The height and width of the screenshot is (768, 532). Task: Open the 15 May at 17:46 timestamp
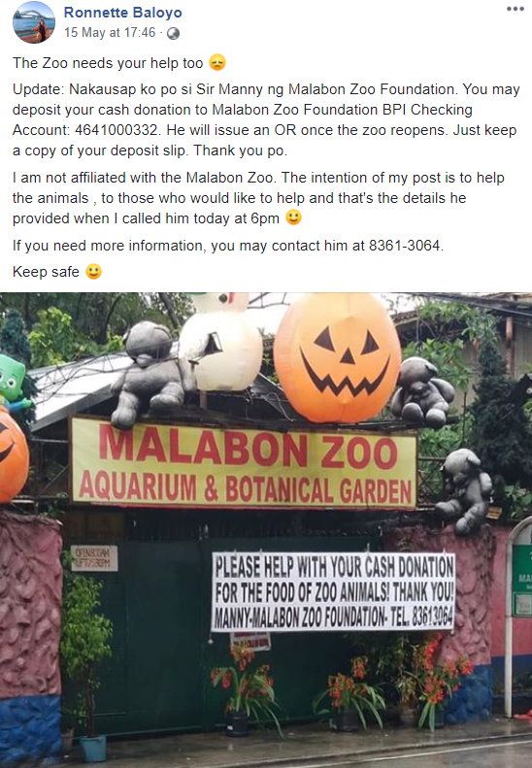tap(110, 32)
